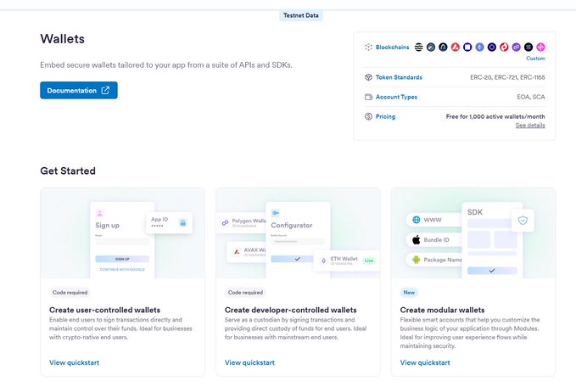Viewport: 576px width, 392px height.
Task: Click the EOA, SCA value
Action: pyautogui.click(x=531, y=97)
